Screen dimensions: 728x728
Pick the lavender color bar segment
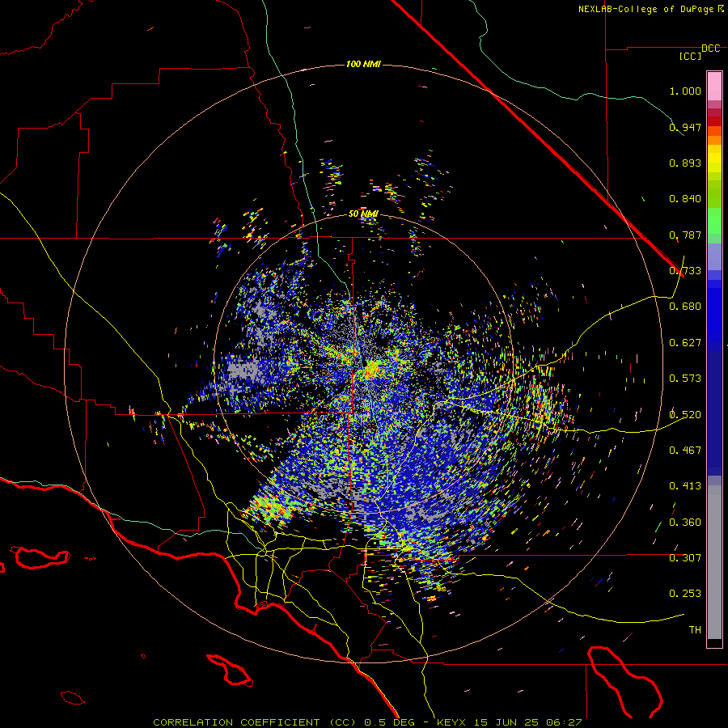pyautogui.click(x=714, y=256)
